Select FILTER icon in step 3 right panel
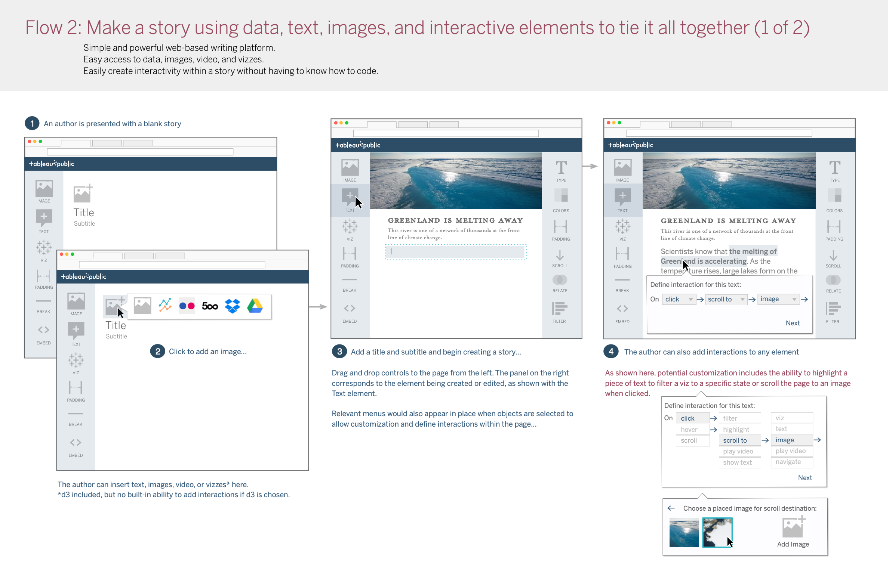 [x=560, y=312]
